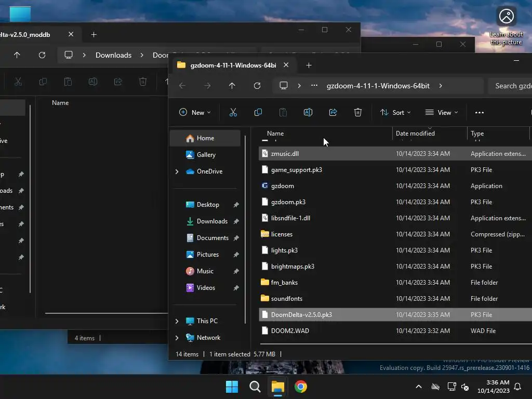This screenshot has width=532, height=399.
Task: Close DoomDelta-v2.5.0_moddb tab
Action: coord(71,34)
